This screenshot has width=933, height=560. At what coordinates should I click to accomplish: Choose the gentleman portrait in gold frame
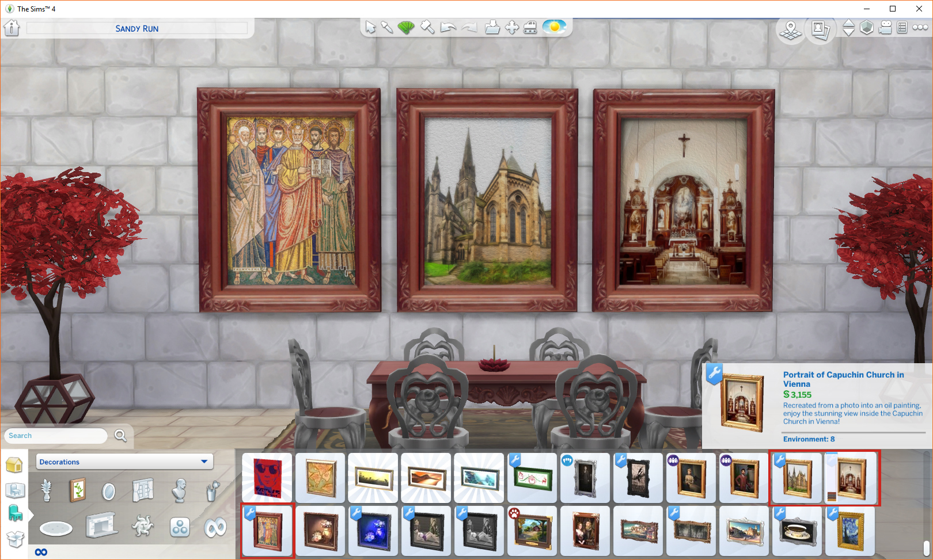tap(744, 478)
